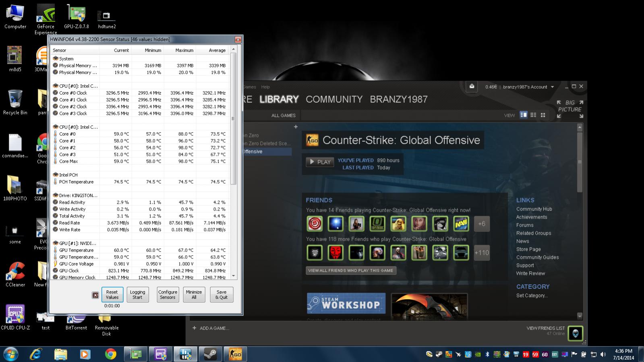Screen dimensions: 644x362
Task: Click Add a Game in Steam
Action: click(211, 328)
